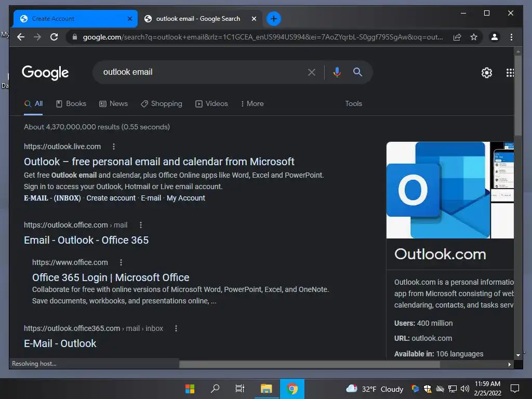
Task: Open options for the outlook.live.com result
Action: coord(114,147)
